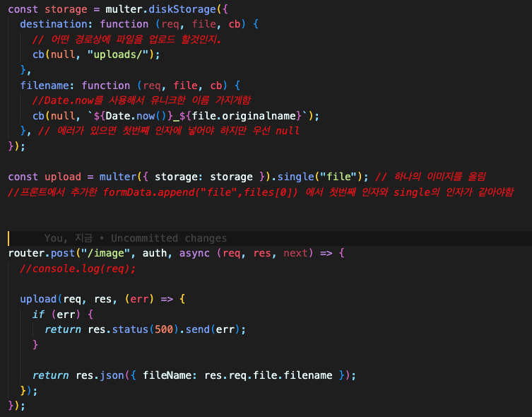Click the number 500 status code

coord(164,329)
